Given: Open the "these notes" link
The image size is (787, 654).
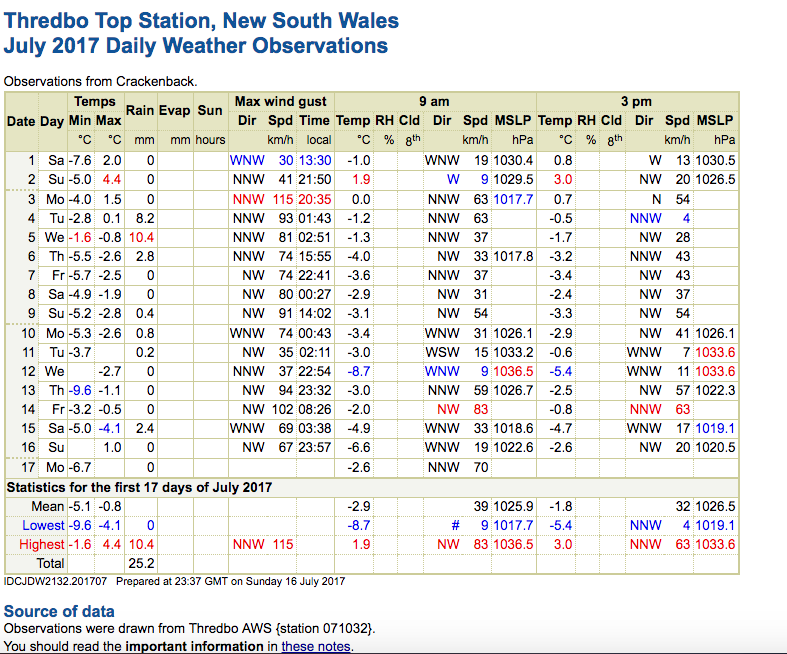Looking at the screenshot, I should 316,646.
